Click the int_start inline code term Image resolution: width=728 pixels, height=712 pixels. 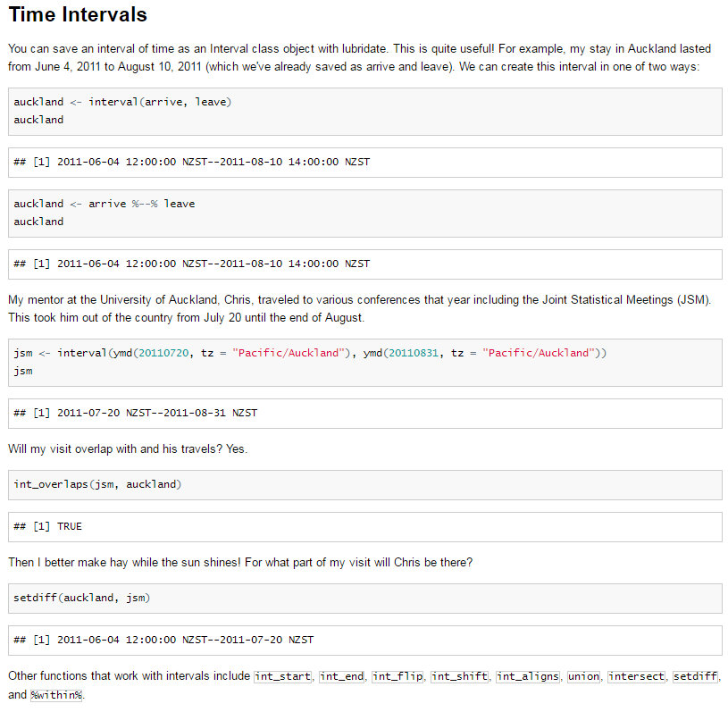point(283,676)
